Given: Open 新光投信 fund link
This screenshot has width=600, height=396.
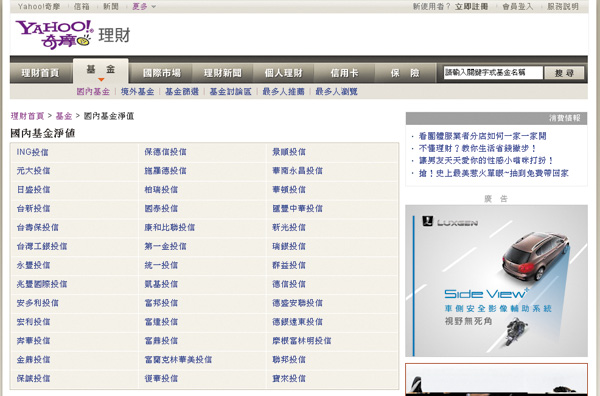Looking at the screenshot, I should click(289, 228).
